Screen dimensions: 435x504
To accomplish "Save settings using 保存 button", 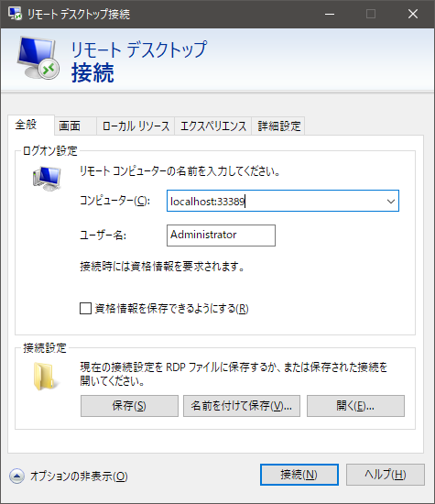I will click(x=129, y=406).
